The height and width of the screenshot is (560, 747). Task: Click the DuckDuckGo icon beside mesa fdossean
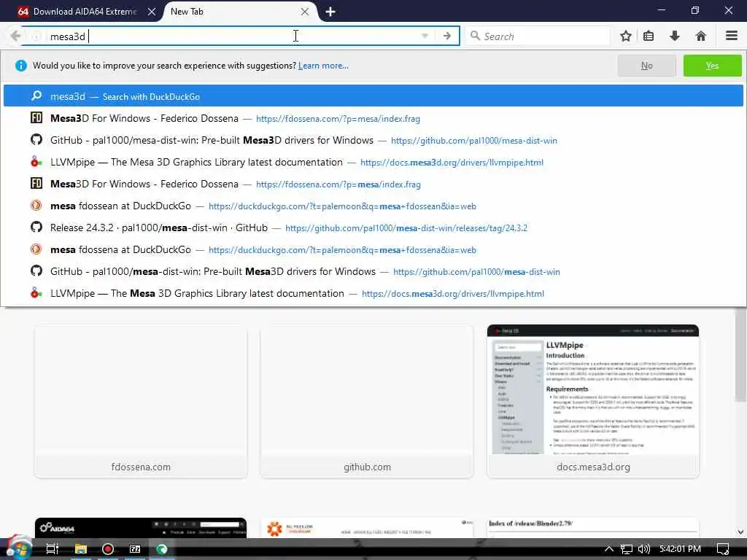36,205
